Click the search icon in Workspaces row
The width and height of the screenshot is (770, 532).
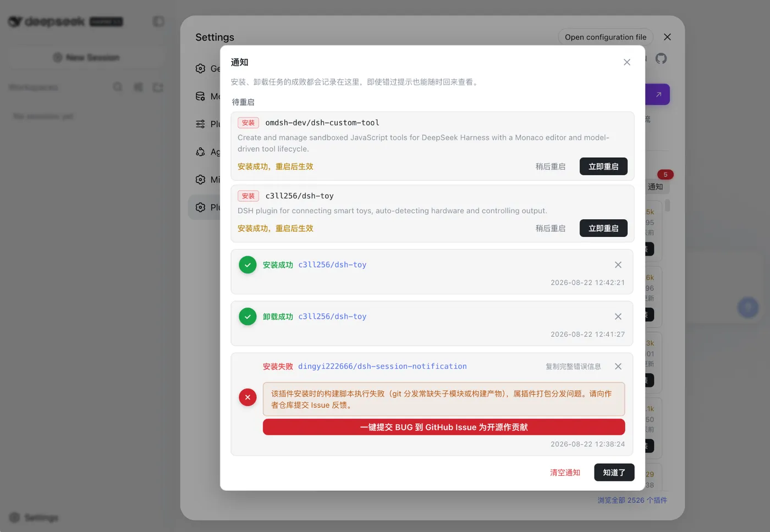[x=118, y=87]
